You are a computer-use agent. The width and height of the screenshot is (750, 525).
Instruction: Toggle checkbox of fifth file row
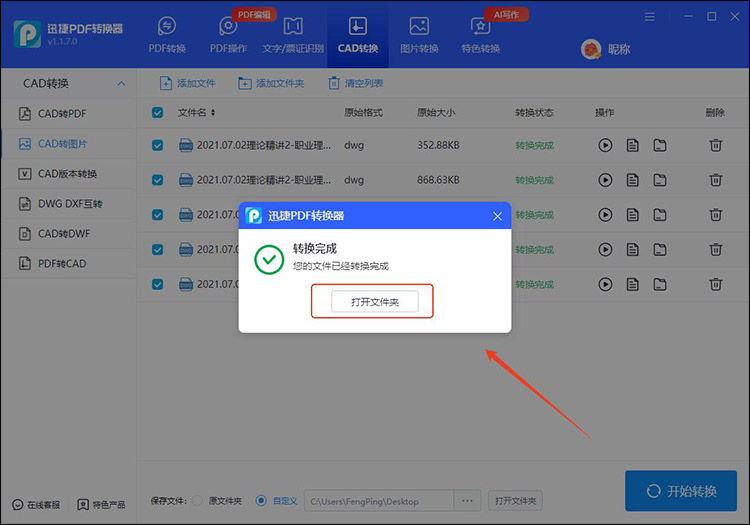tap(157, 284)
